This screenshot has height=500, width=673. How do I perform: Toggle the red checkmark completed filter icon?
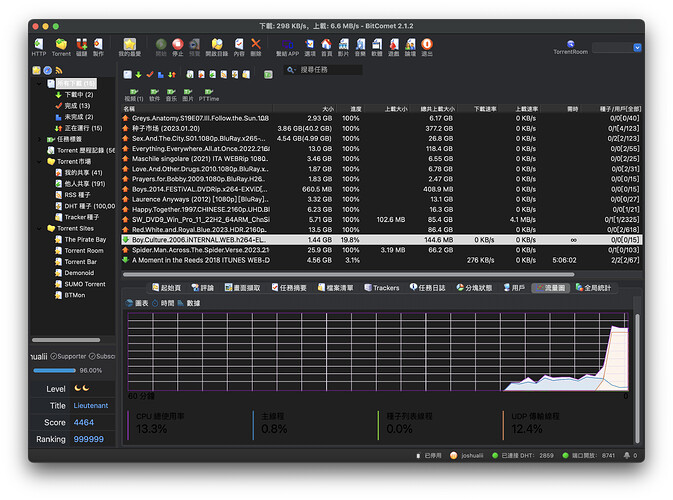tap(150, 75)
